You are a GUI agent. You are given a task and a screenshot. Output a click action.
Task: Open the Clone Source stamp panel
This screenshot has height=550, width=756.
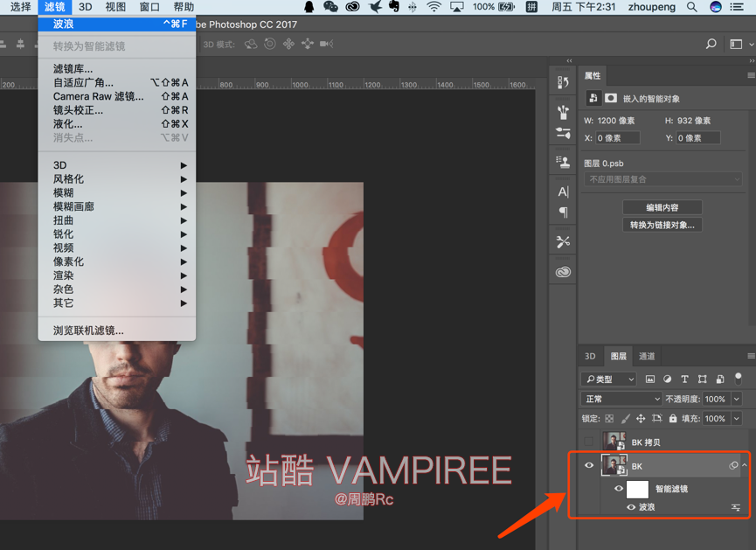click(563, 161)
